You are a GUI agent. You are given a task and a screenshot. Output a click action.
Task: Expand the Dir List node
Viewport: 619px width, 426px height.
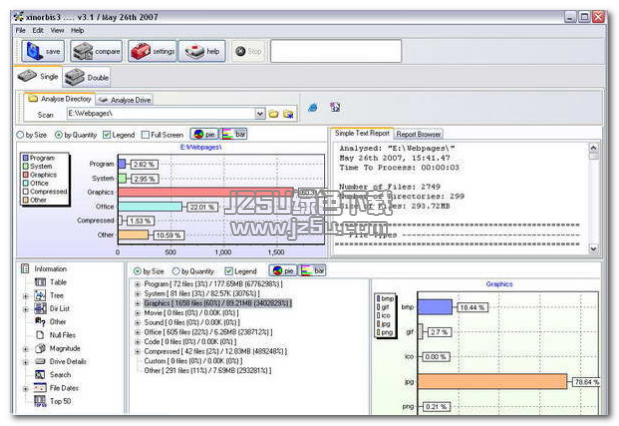(x=26, y=309)
